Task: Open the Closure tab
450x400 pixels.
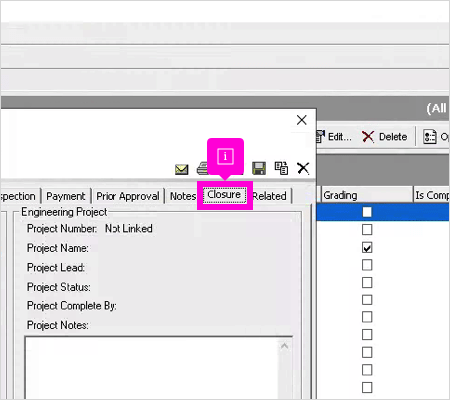Action: (x=225, y=195)
